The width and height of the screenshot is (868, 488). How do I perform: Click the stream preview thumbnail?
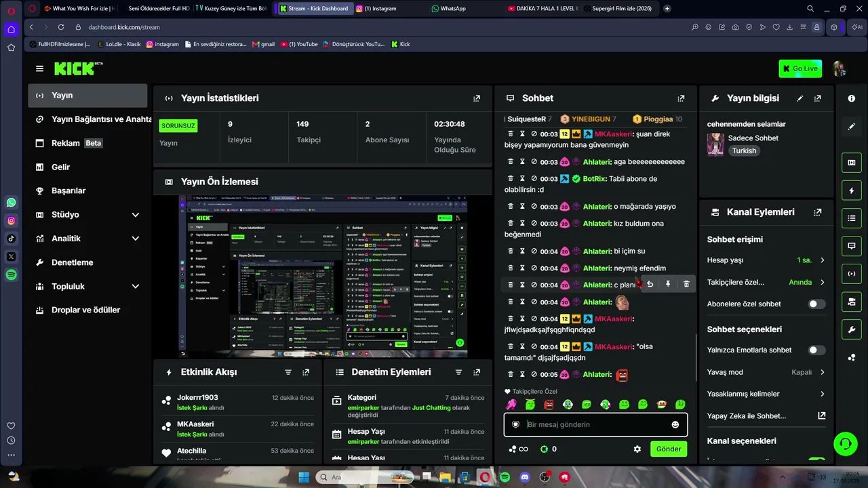click(x=323, y=277)
